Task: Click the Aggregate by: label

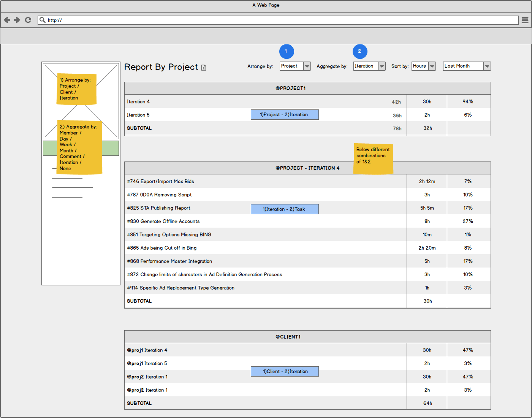Action: [332, 66]
